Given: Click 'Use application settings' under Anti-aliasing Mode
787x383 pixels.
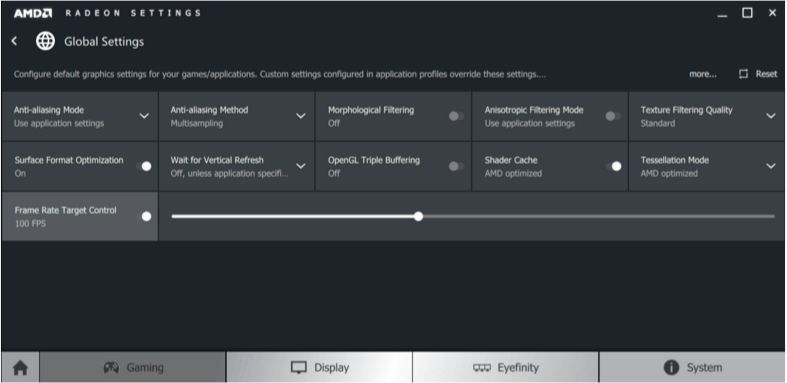Looking at the screenshot, I should [x=59, y=123].
